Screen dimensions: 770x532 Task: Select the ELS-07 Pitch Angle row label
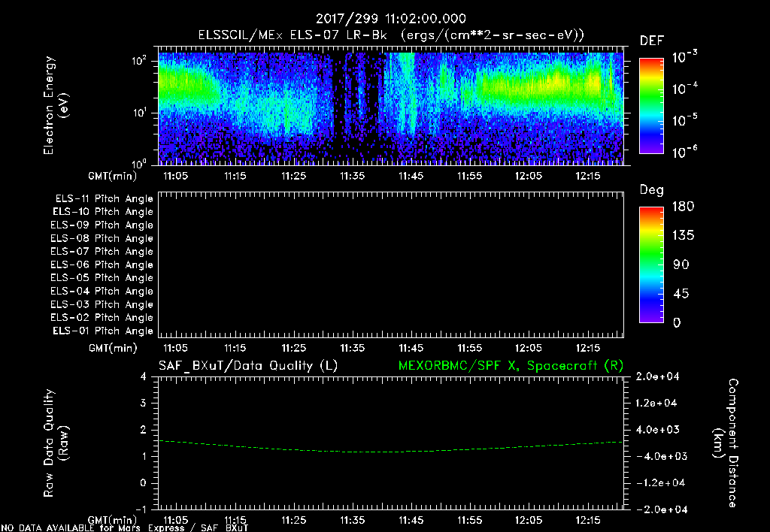coord(102,252)
